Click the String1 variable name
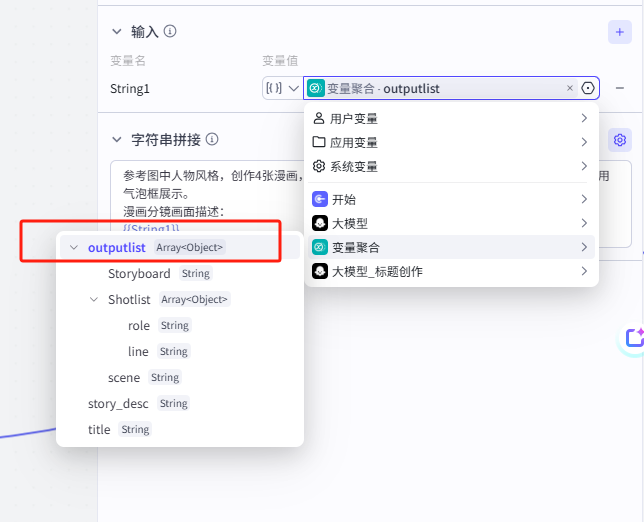The height and width of the screenshot is (522, 644). [130, 89]
